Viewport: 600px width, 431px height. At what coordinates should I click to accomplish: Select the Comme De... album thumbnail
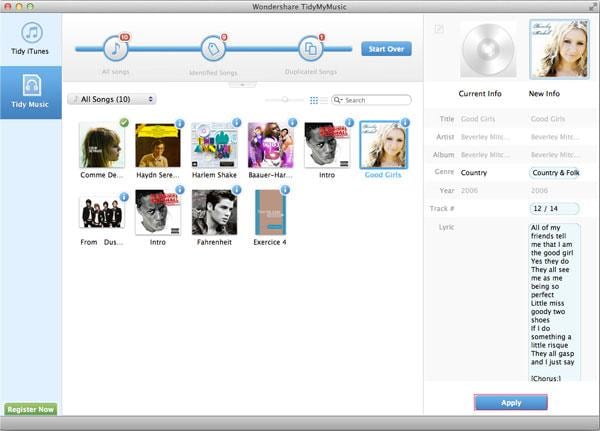(101, 145)
